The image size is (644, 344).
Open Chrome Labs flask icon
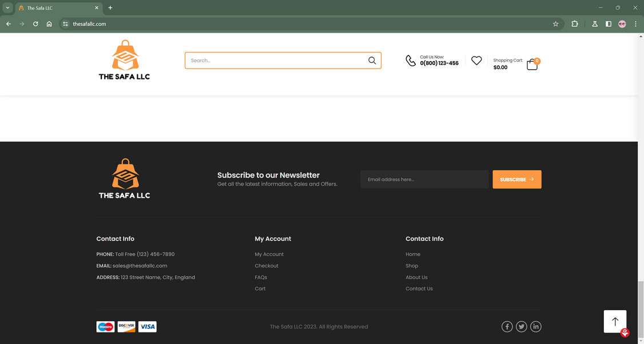click(595, 24)
